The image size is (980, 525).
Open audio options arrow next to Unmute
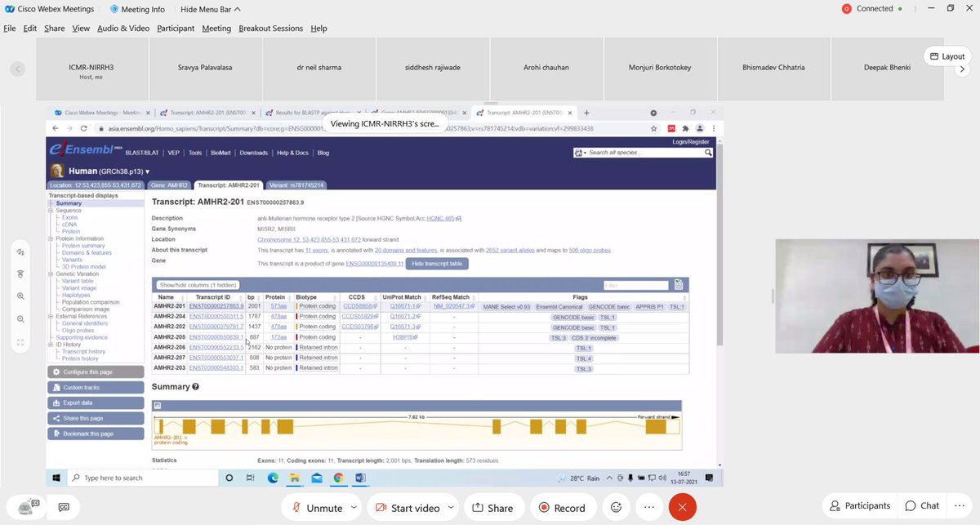point(354,507)
